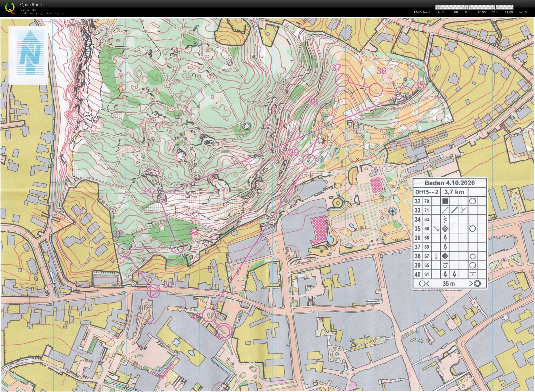535x392 pixels.
Task: Open the matstroeng.se/quickroute/de link
Action: [x=42, y=13]
